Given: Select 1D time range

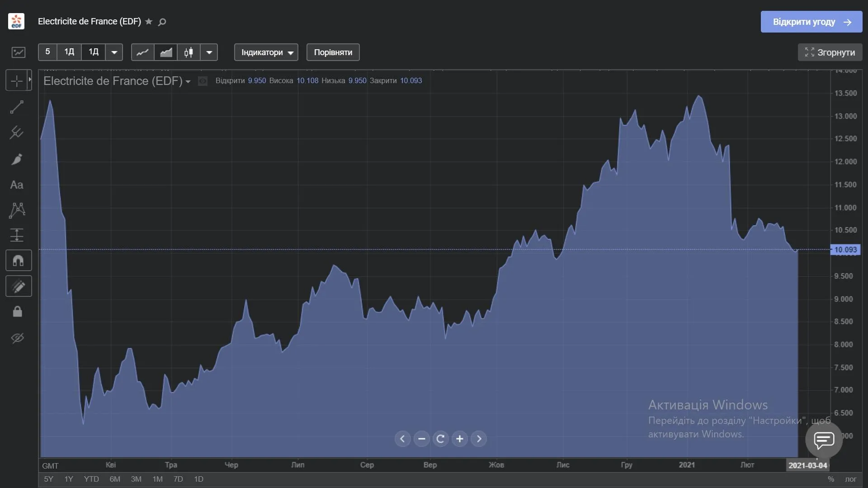Looking at the screenshot, I should point(198,479).
